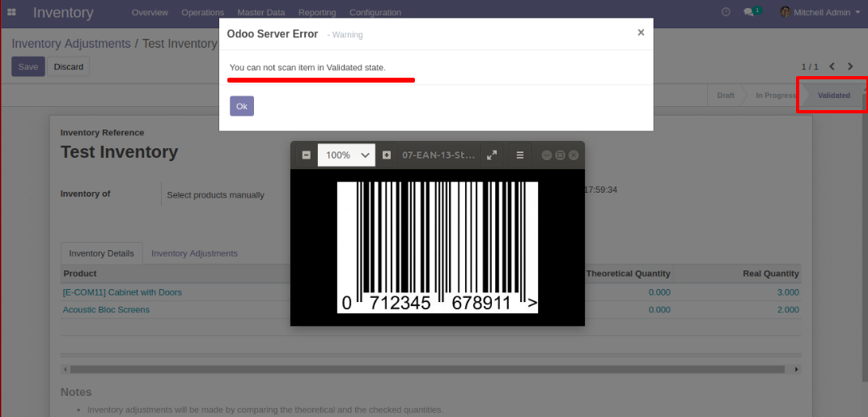Viewport: 868px width, 417px height.
Task: Open the 100% zoom level dropdown
Action: [346, 155]
